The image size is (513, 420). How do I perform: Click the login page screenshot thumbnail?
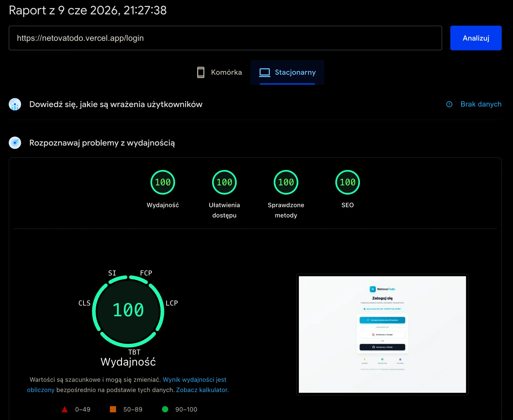coord(382,334)
